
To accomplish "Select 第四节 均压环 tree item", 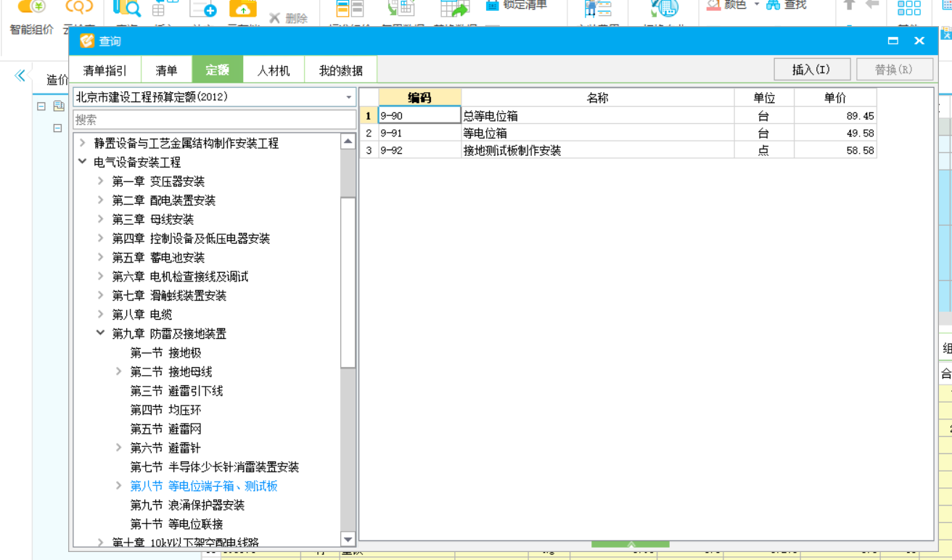I will [165, 410].
